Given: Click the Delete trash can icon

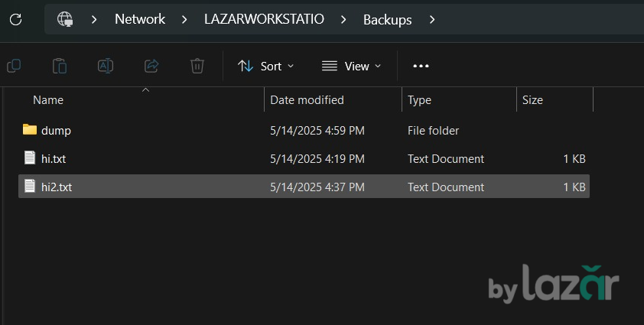Looking at the screenshot, I should (x=197, y=66).
